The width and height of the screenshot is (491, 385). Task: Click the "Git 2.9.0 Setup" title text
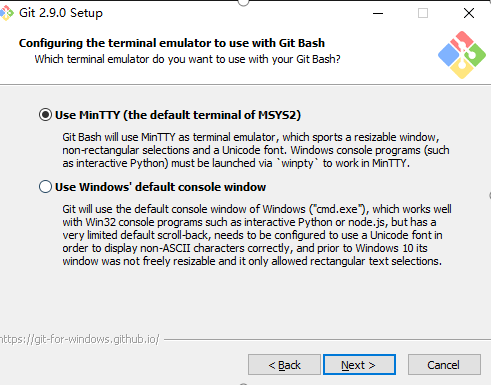pos(61,13)
